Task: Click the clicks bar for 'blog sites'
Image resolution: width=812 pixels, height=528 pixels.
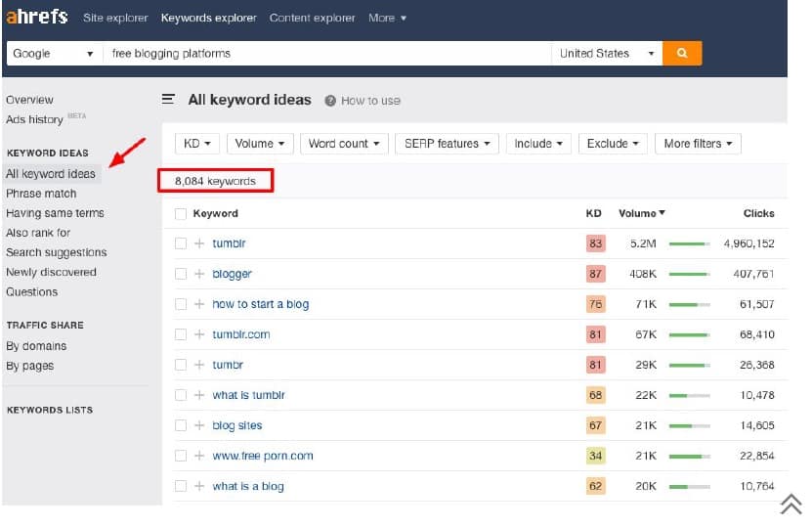Action: click(689, 426)
